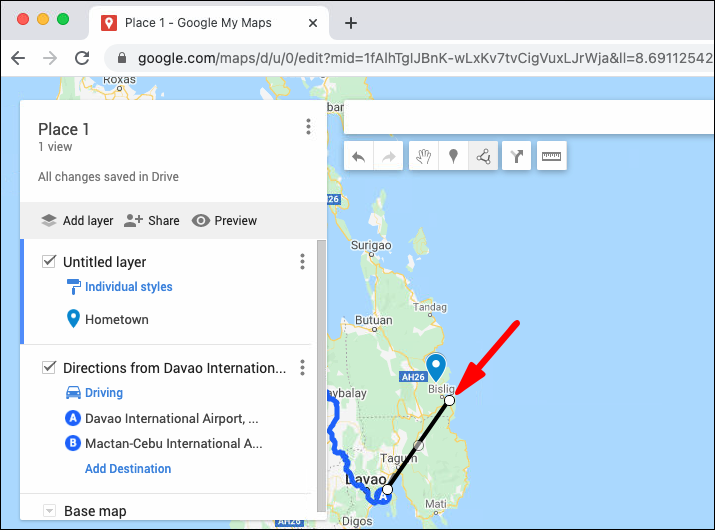Open Untitled layer options three-dot menu
This screenshot has width=715, height=530.
(x=302, y=262)
